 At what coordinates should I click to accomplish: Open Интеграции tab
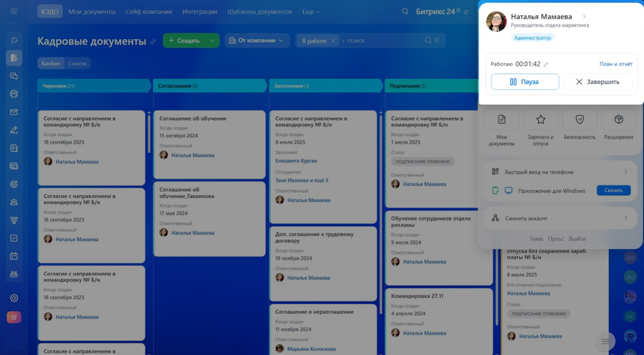pyautogui.click(x=200, y=12)
